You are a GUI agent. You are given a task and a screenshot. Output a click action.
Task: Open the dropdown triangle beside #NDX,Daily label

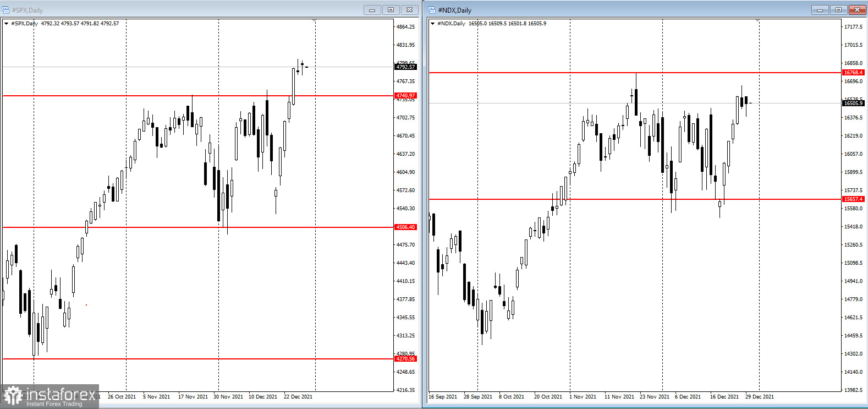tap(433, 24)
